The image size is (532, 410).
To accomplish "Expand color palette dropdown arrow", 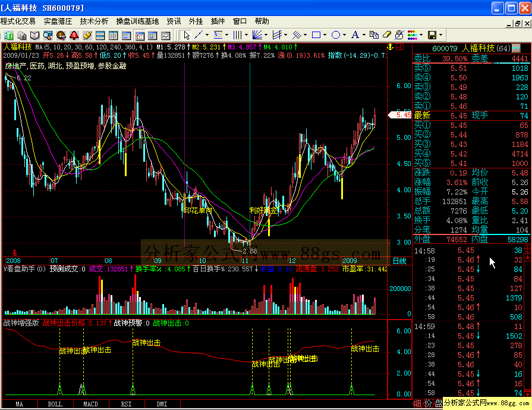I will click(x=421, y=35).
